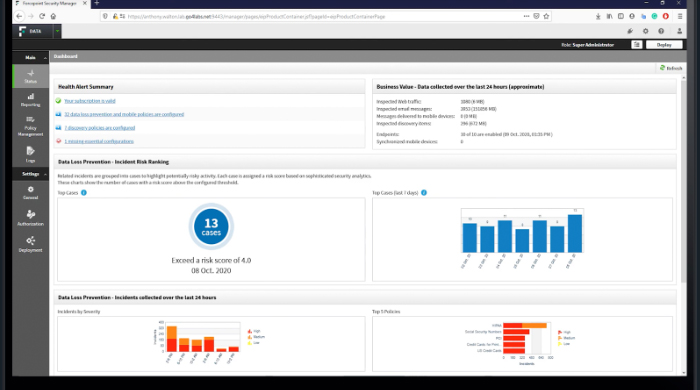Open the user account icon in the header
This screenshot has width=700, height=390.
(x=679, y=31)
